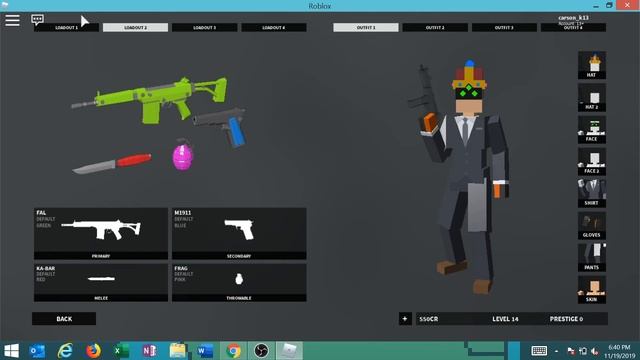This screenshot has width=640, height=360.
Task: Open the Face 2 slot icon
Action: 591,161
